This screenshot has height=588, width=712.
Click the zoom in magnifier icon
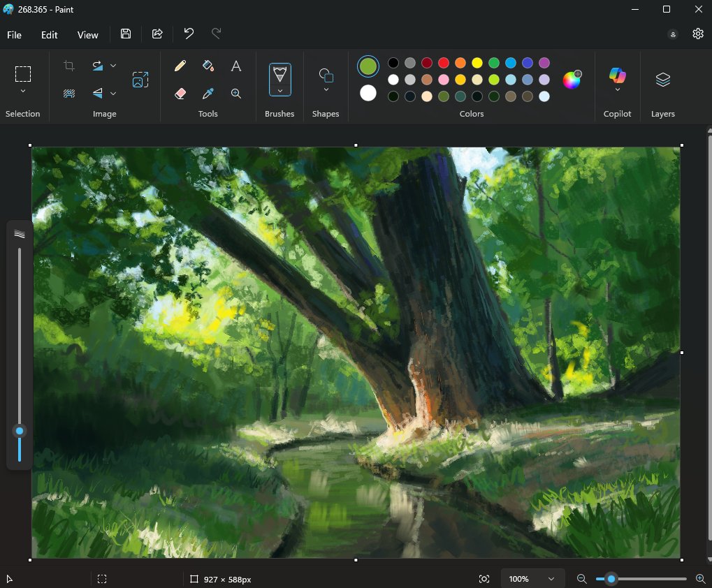[x=701, y=578]
